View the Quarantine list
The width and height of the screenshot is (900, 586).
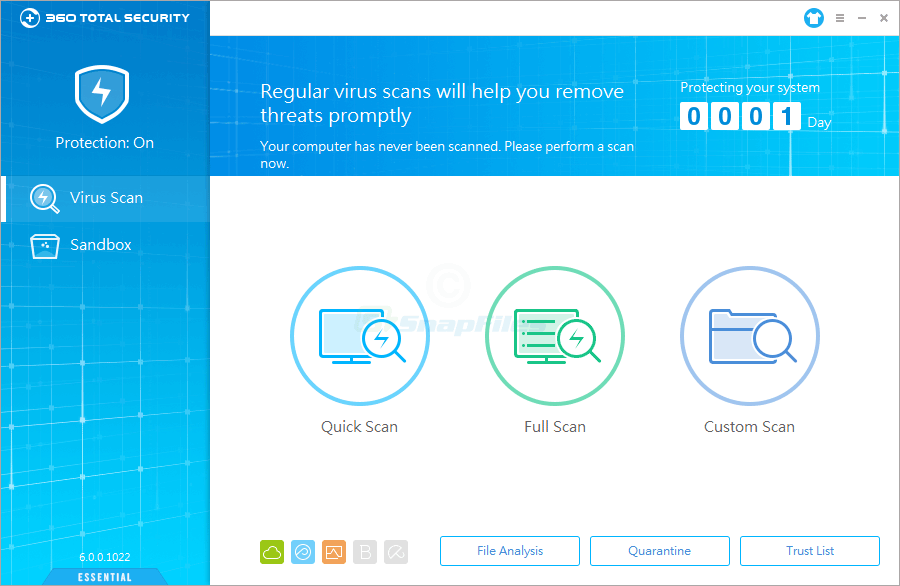660,550
